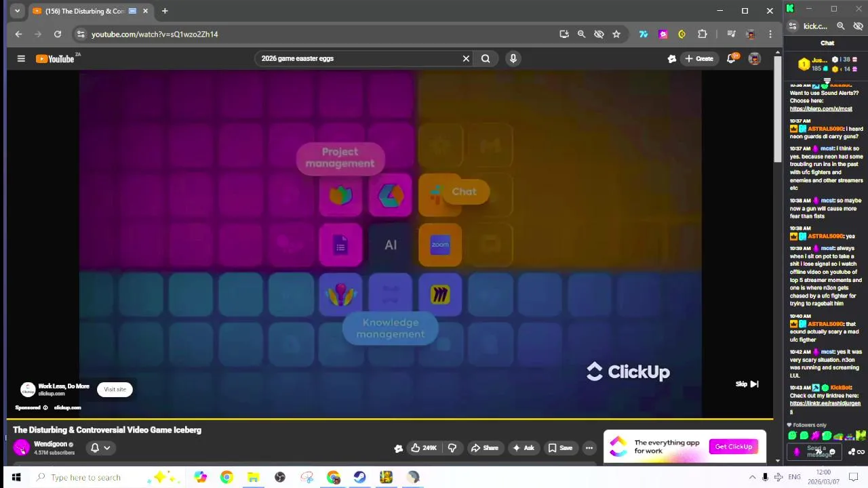Bookmark this page with the star
The image size is (868, 488).
pyautogui.click(x=616, y=34)
